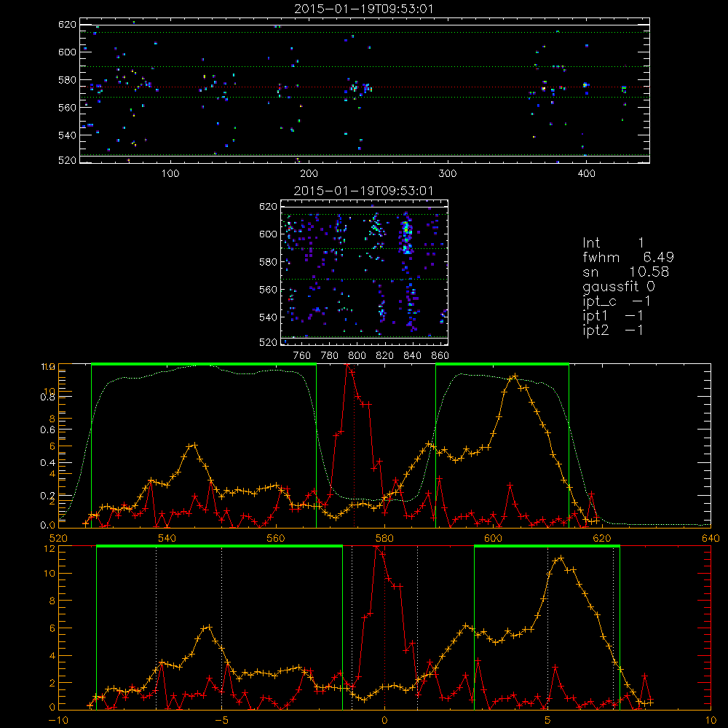728x728 pixels.
Task: Select the 'sn 10.58' readout text
Action: coord(626,272)
